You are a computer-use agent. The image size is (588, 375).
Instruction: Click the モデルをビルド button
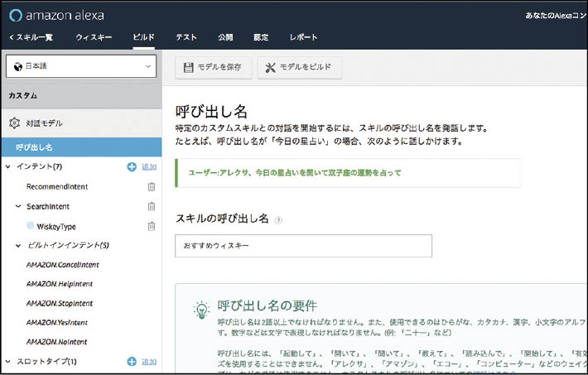[300, 68]
